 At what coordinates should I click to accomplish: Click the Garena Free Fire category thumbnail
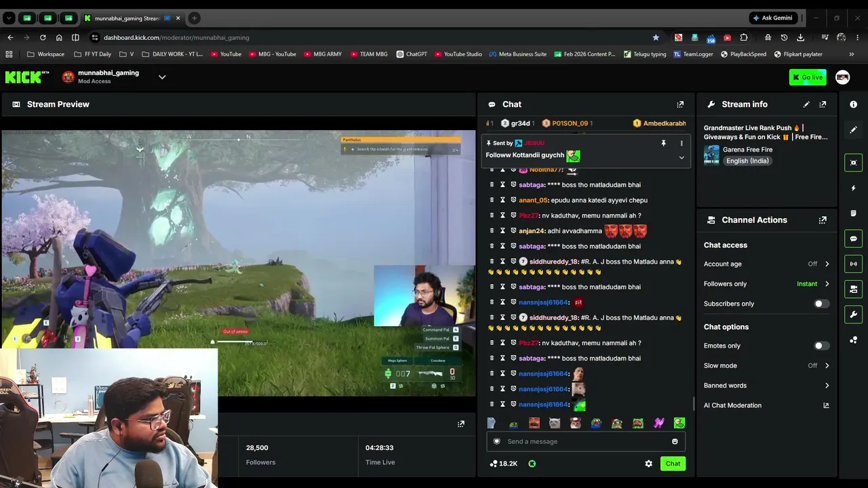coord(711,155)
